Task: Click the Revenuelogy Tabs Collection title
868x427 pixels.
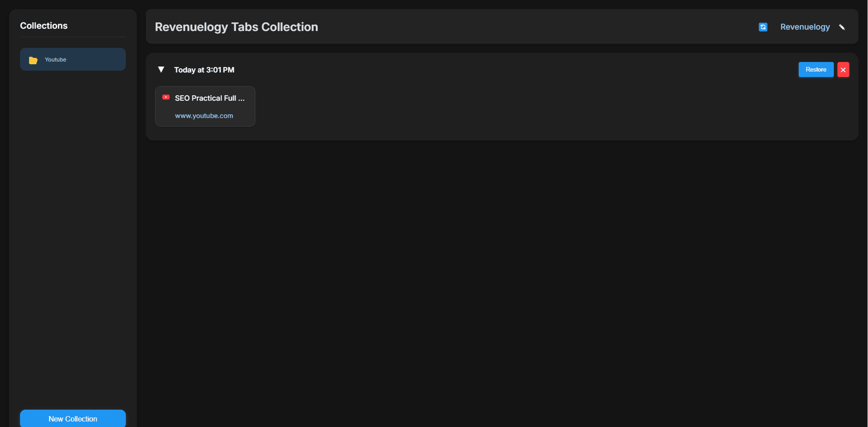Action: click(x=236, y=27)
